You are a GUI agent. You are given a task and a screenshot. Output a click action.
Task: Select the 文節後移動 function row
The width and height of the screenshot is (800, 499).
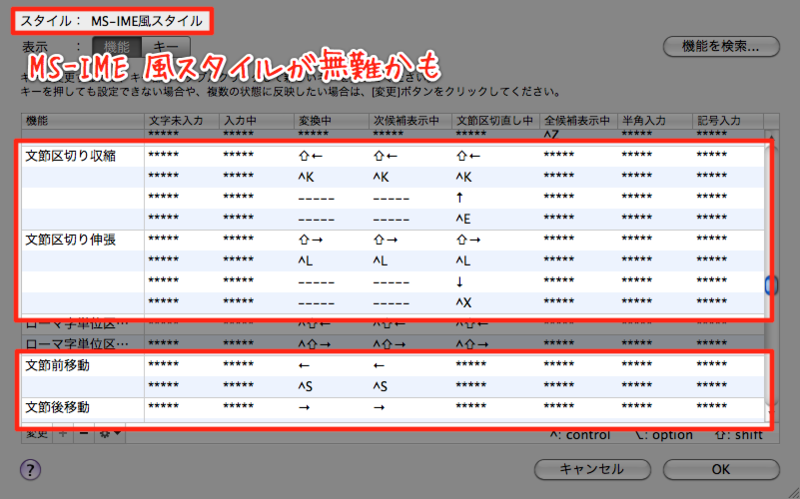point(393,407)
